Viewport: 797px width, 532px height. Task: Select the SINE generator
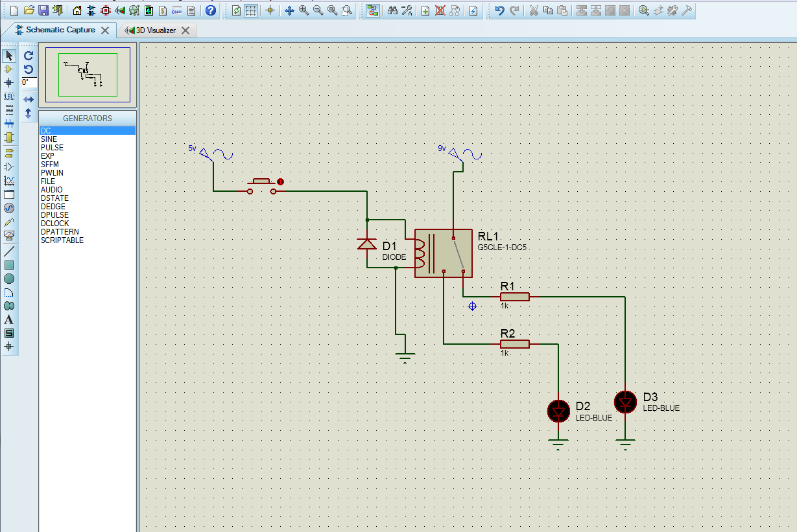pos(88,139)
